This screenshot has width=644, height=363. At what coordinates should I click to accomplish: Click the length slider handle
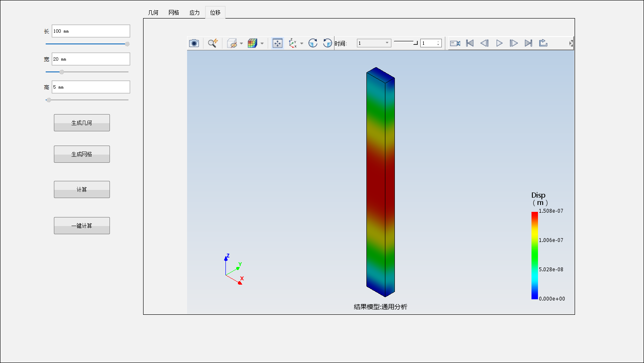tap(127, 44)
